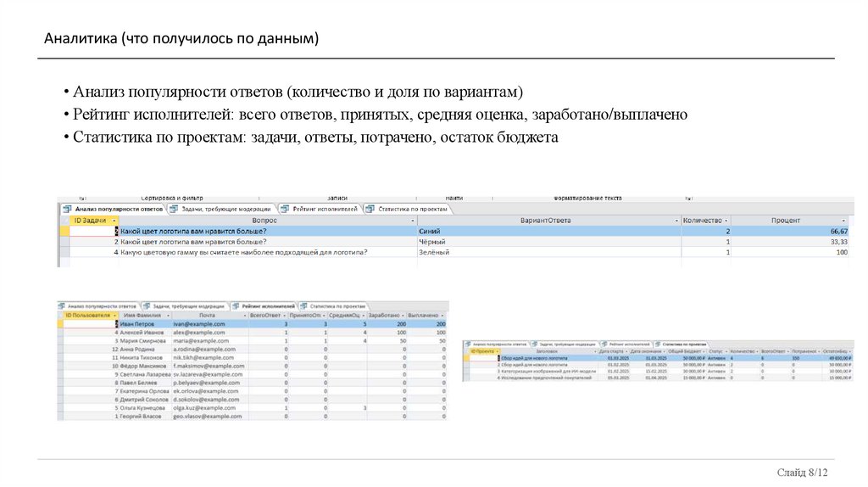Expand the 'Выплачено' column dropdown
The height and width of the screenshot is (487, 868).
tap(442, 316)
